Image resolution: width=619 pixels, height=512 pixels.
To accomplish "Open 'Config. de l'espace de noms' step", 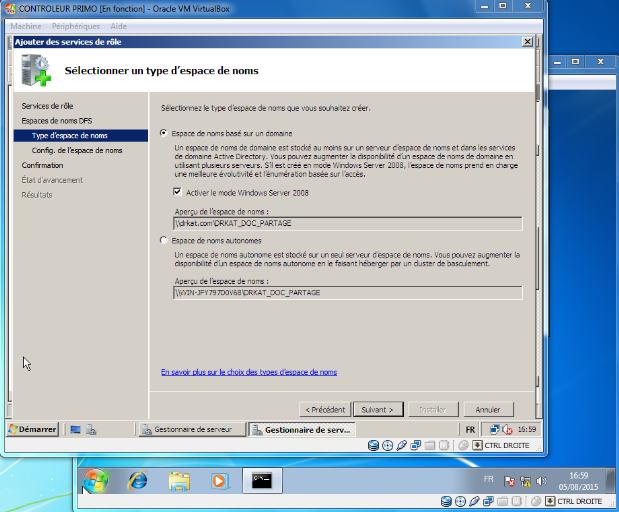I will [77, 150].
